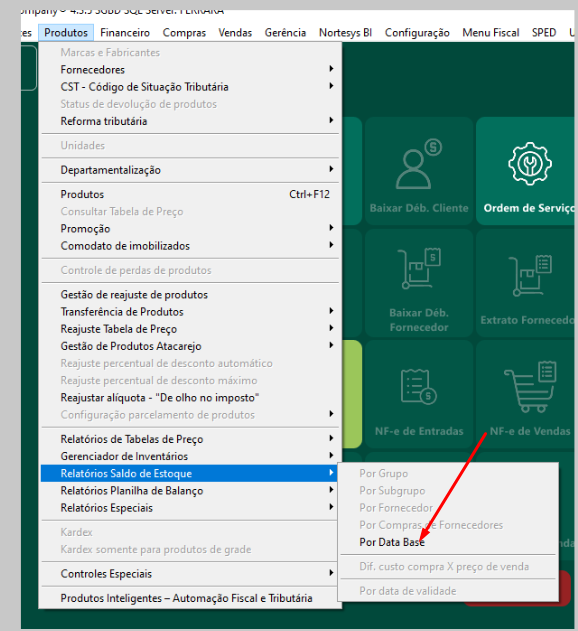Open the Baixar Déb. Fornecedor cart icon

pos(420,268)
